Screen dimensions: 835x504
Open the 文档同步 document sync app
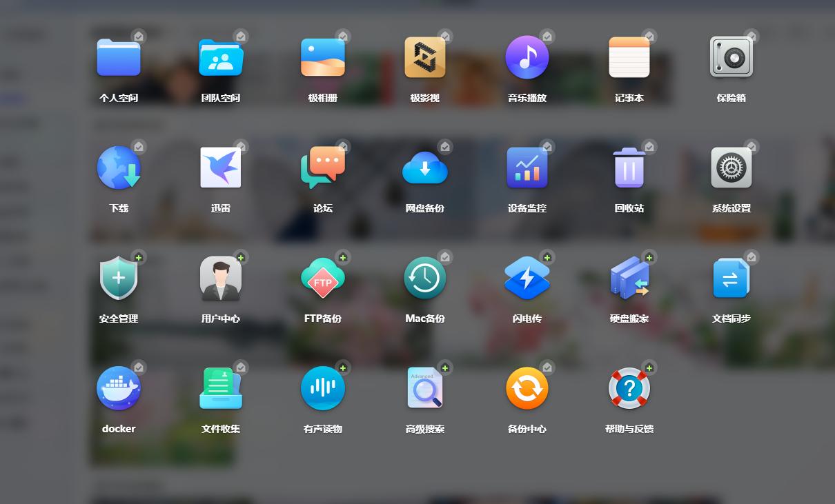[731, 279]
